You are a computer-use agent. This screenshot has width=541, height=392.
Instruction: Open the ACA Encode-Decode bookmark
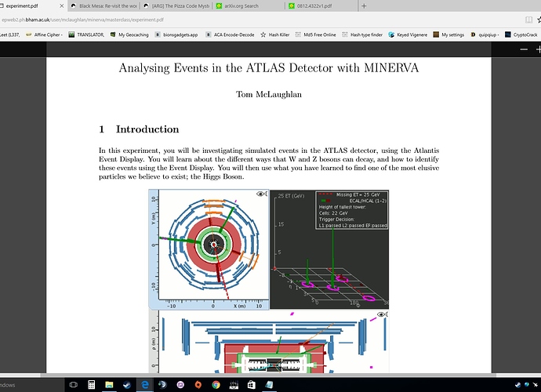coord(232,34)
